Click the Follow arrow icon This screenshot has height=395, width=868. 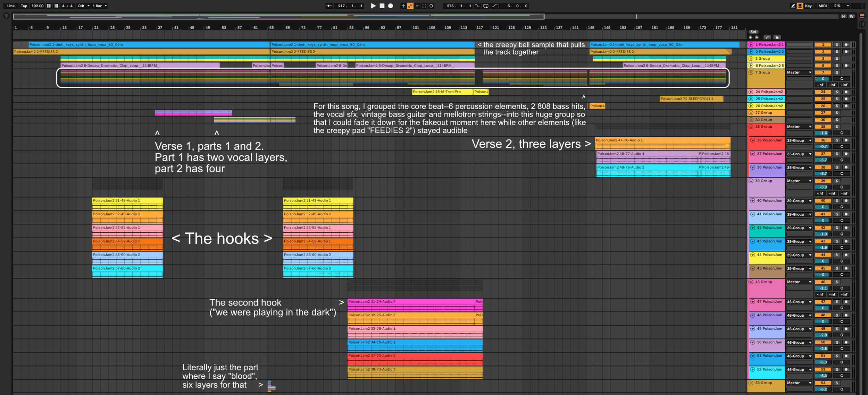click(x=329, y=6)
